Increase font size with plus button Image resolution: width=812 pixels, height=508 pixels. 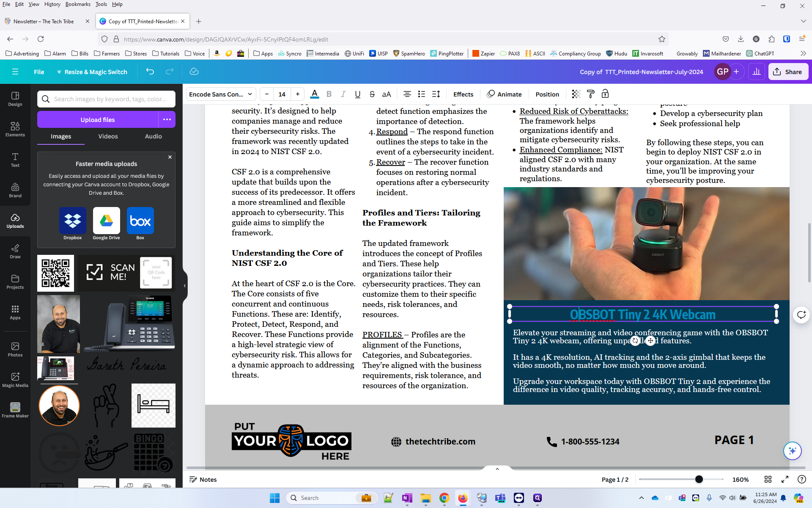(x=298, y=94)
